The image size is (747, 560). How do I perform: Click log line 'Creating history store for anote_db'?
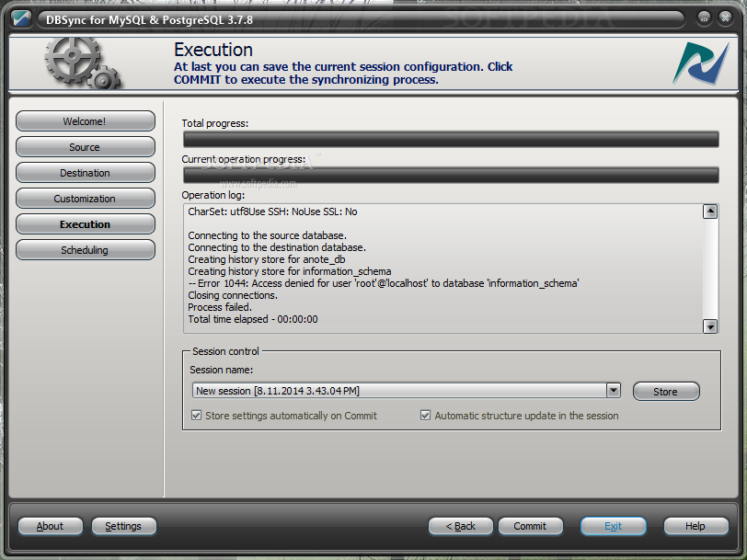tap(266, 259)
